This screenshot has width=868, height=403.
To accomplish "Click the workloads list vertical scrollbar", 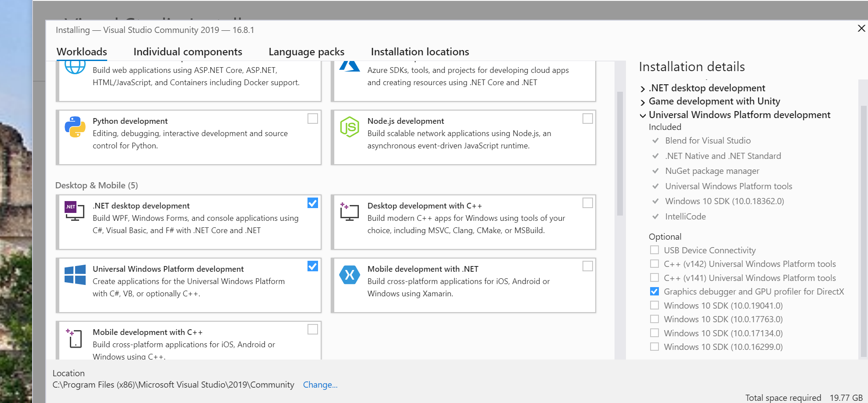I will [x=620, y=154].
